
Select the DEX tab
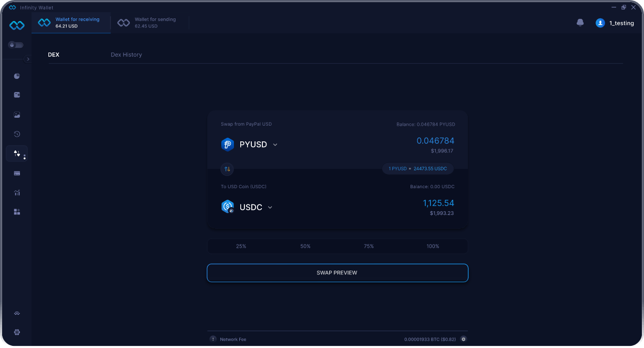pyautogui.click(x=54, y=55)
